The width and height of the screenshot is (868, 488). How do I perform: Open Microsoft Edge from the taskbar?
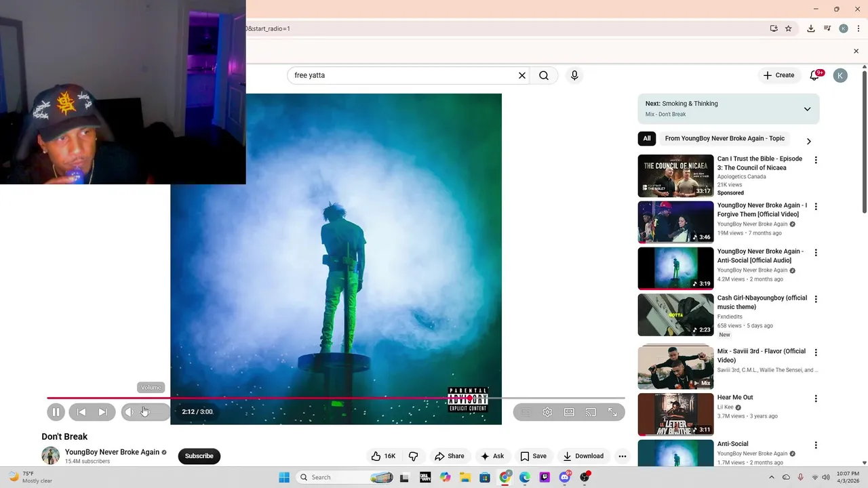coord(525,477)
